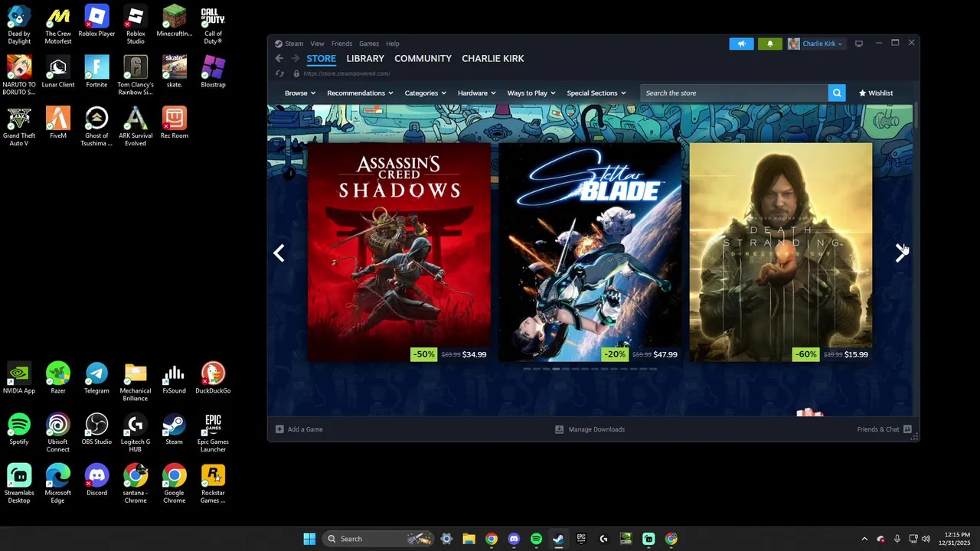This screenshot has height=551, width=980.
Task: Click the Windows taskbar Search box
Action: coord(378,539)
